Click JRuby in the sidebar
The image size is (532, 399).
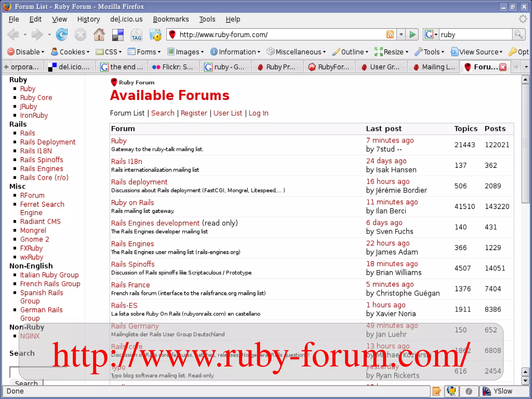29,107
